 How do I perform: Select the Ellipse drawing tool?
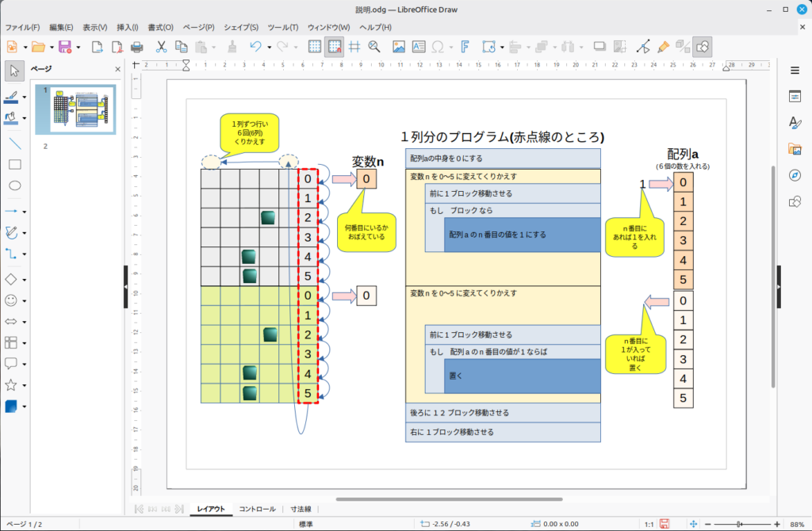(14, 186)
